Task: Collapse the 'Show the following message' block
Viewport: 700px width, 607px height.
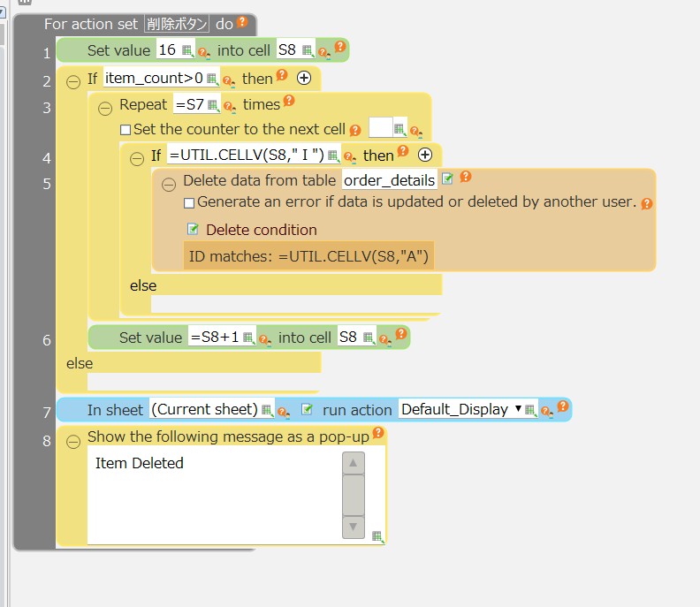Action: [x=73, y=440]
